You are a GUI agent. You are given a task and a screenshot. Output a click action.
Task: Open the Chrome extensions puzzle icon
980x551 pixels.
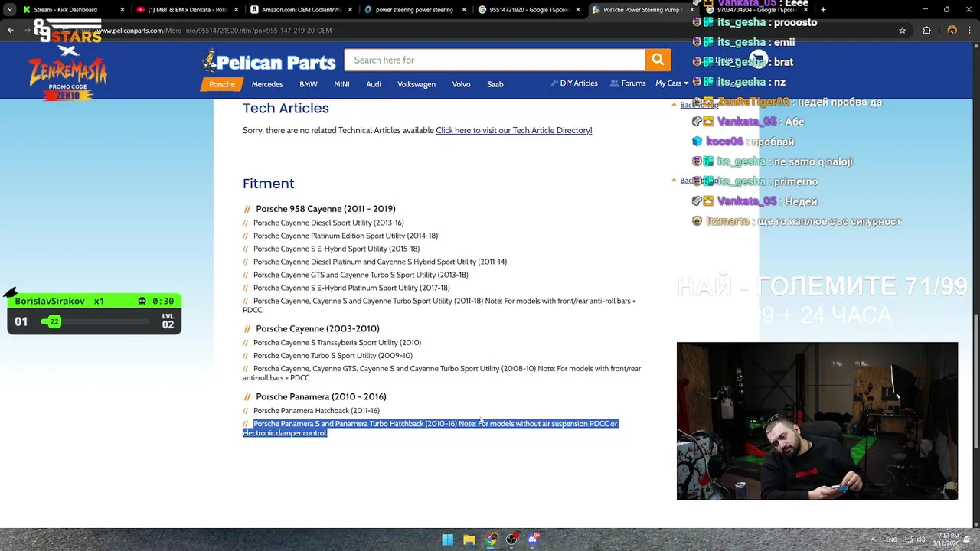[926, 30]
